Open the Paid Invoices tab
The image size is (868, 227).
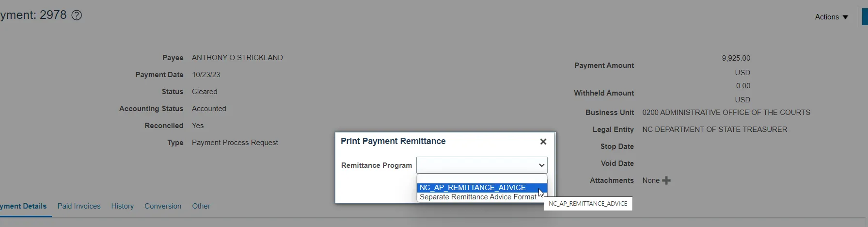point(79,206)
